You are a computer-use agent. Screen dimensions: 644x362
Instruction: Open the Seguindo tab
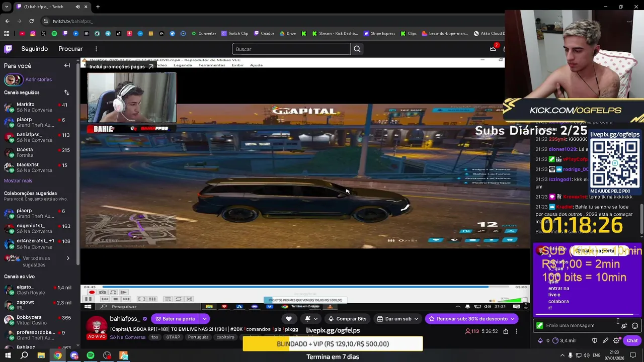[34, 49]
